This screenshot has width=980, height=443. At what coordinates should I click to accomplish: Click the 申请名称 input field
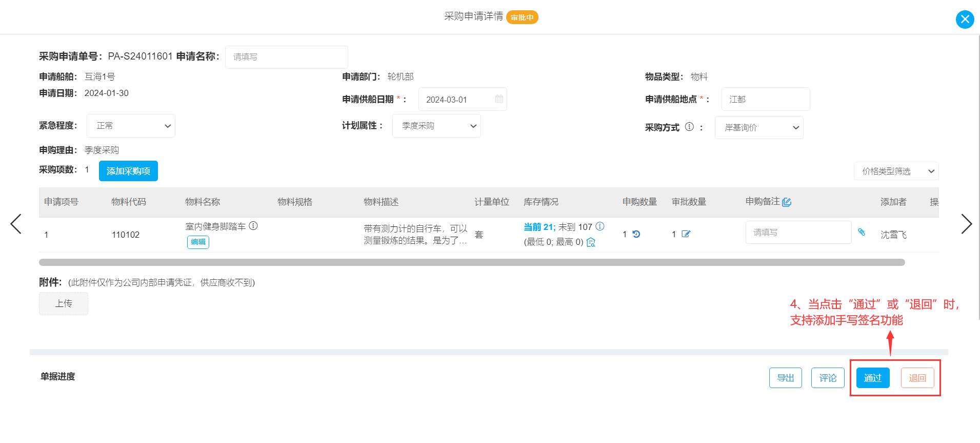coord(286,57)
